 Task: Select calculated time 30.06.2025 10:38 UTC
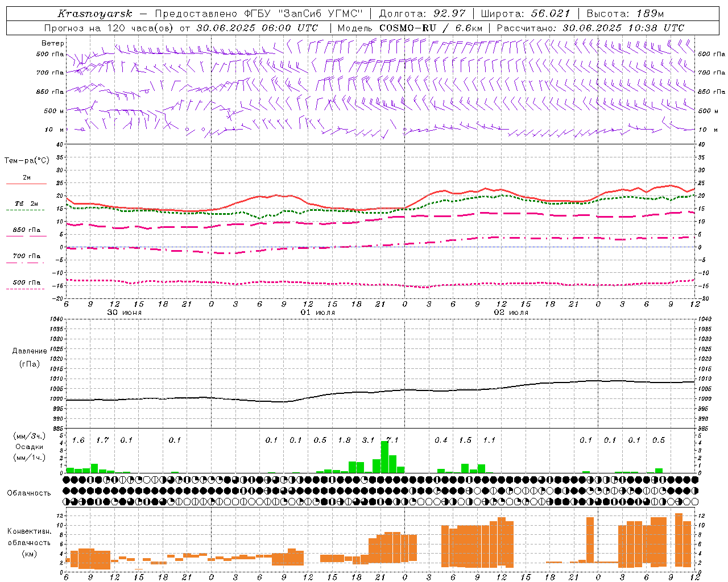click(623, 28)
